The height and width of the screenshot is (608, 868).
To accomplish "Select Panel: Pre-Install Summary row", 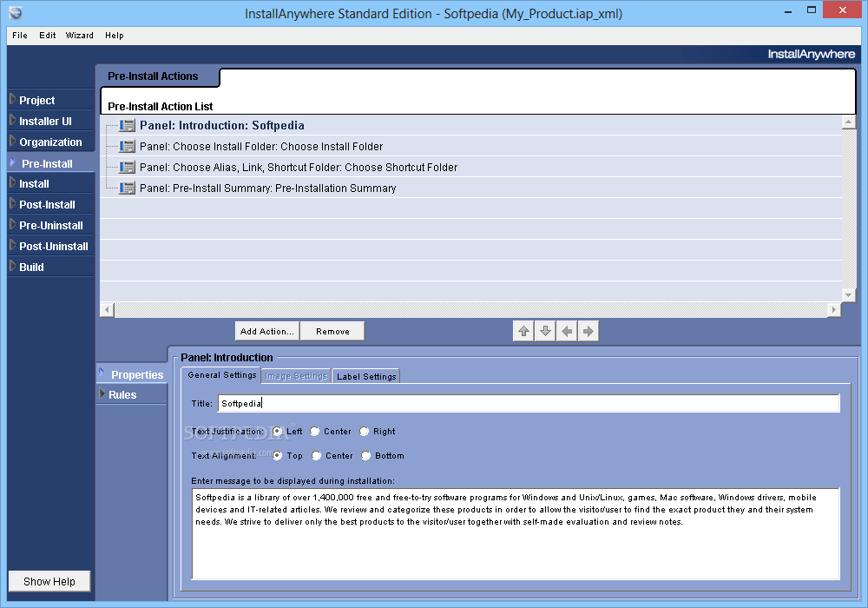I will tap(471, 188).
